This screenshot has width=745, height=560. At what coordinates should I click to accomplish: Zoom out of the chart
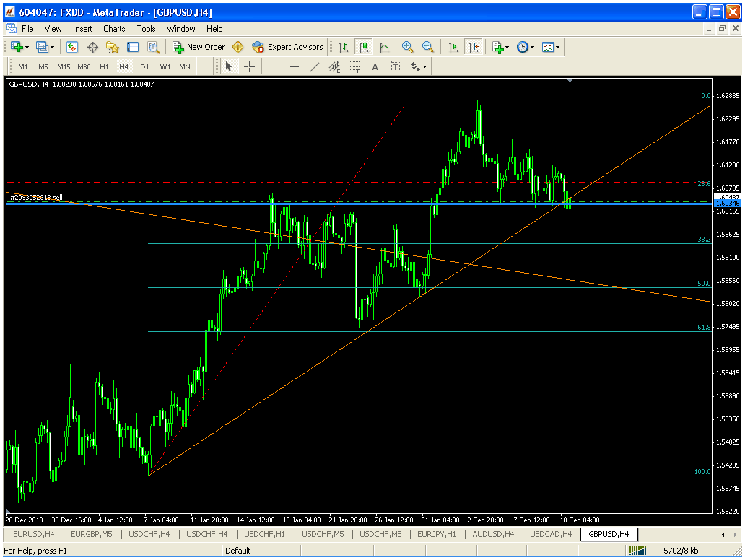coord(428,47)
